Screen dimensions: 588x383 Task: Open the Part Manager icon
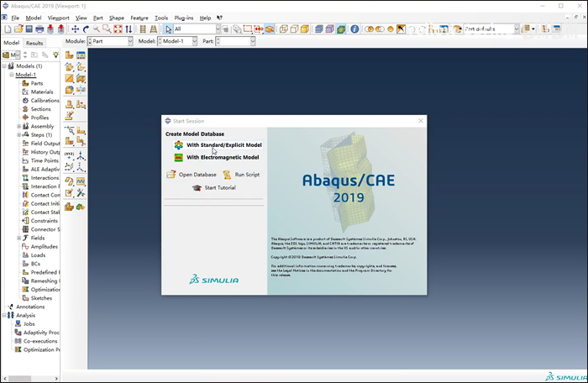click(81, 55)
